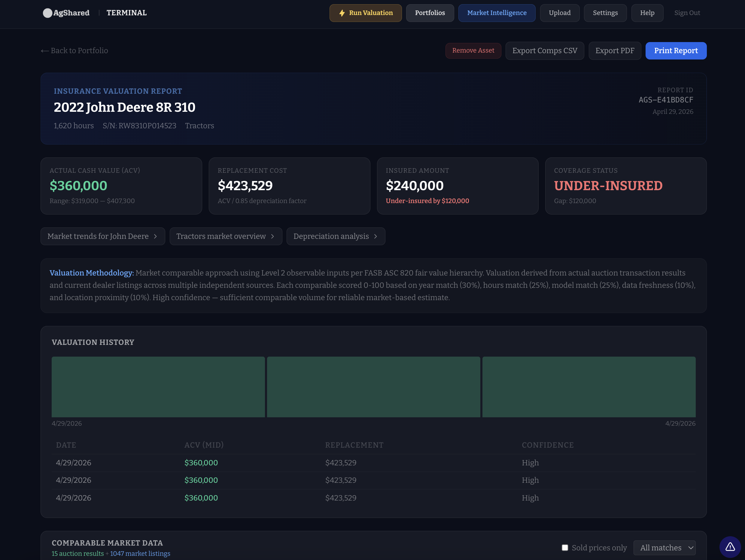Viewport: 745px width, 560px height.
Task: Select the first Valuation History bar
Action: 158,387
